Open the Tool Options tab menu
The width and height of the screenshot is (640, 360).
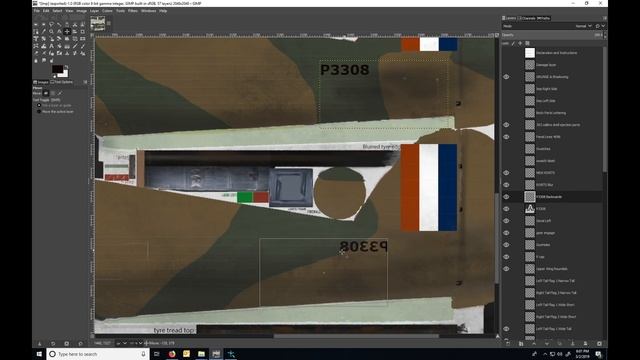(85, 82)
